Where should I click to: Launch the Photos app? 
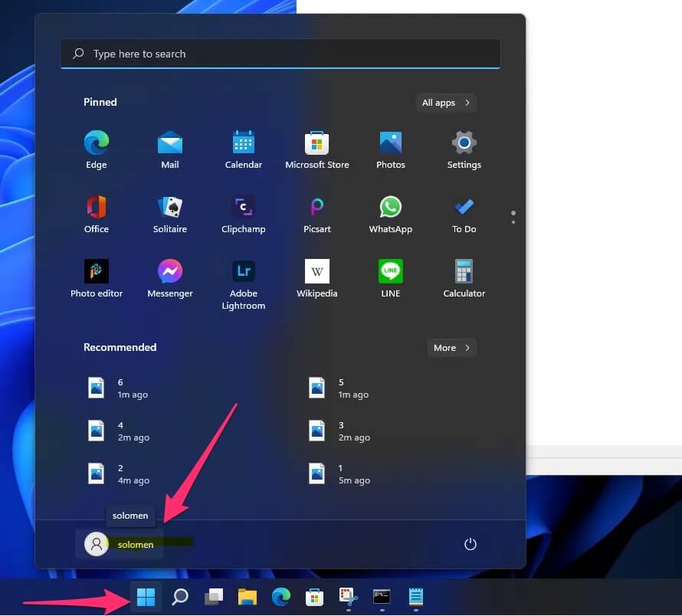coord(390,149)
